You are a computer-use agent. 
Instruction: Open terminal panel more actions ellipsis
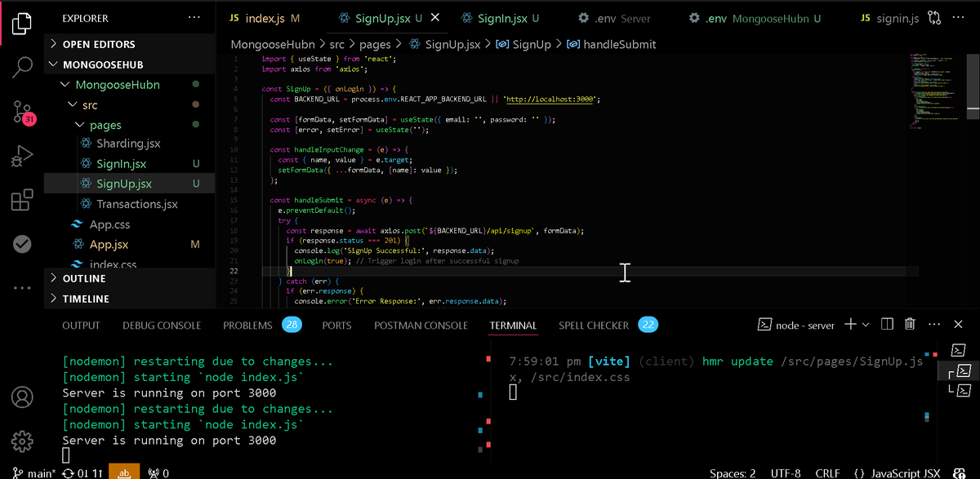[x=934, y=325]
